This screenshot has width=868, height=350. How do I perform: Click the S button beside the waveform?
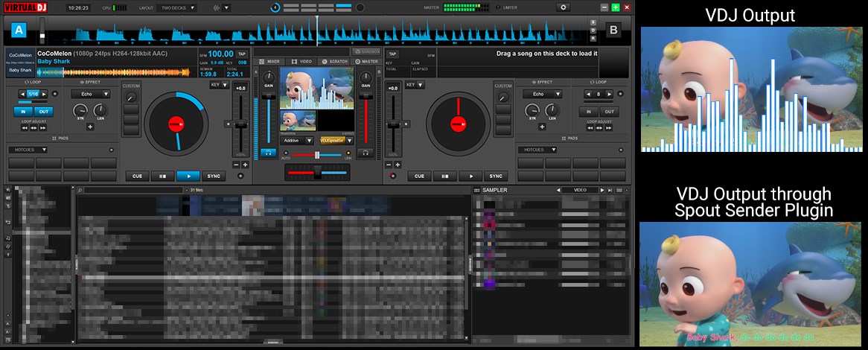pyautogui.click(x=593, y=22)
